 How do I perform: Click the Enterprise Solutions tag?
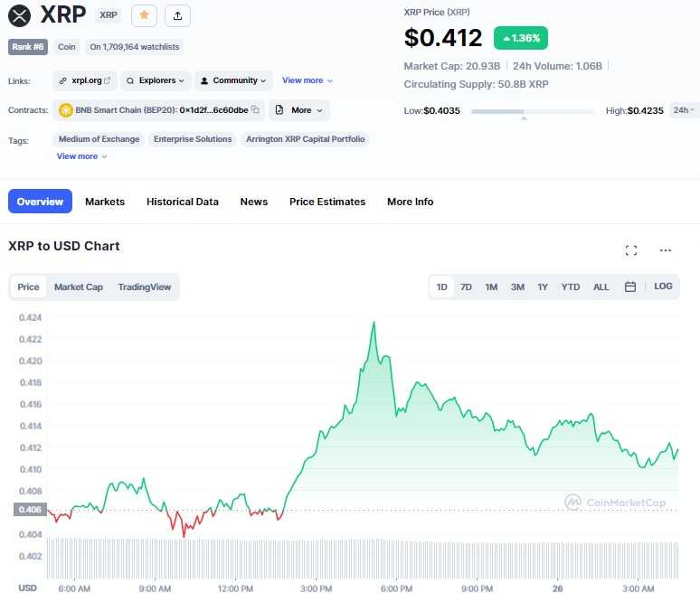pos(193,139)
